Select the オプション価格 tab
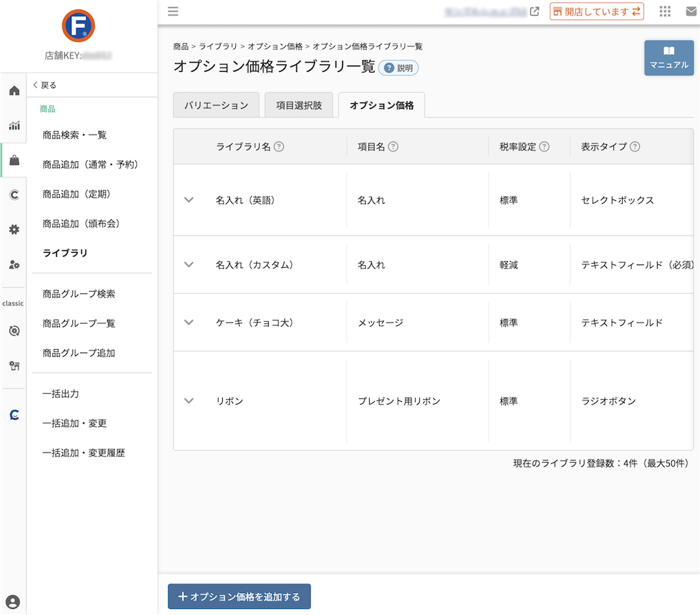The width and height of the screenshot is (700, 615). 381,105
